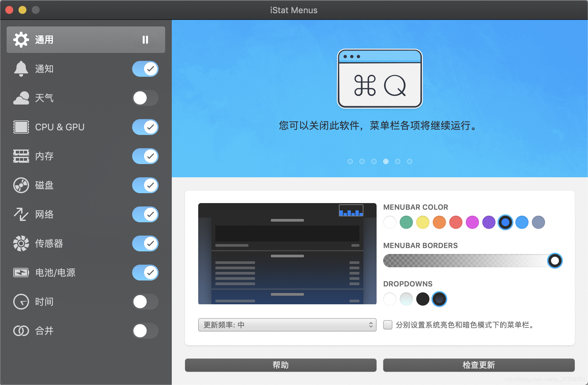Screen dimensions: 588x385
Task: Click the blue graph icon in menubar preview
Action: pos(351,210)
